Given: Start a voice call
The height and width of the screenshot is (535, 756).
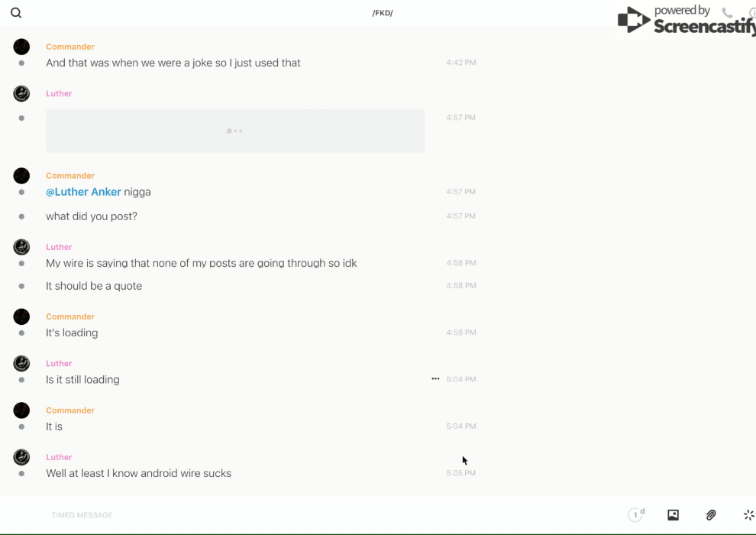Looking at the screenshot, I should [727, 13].
